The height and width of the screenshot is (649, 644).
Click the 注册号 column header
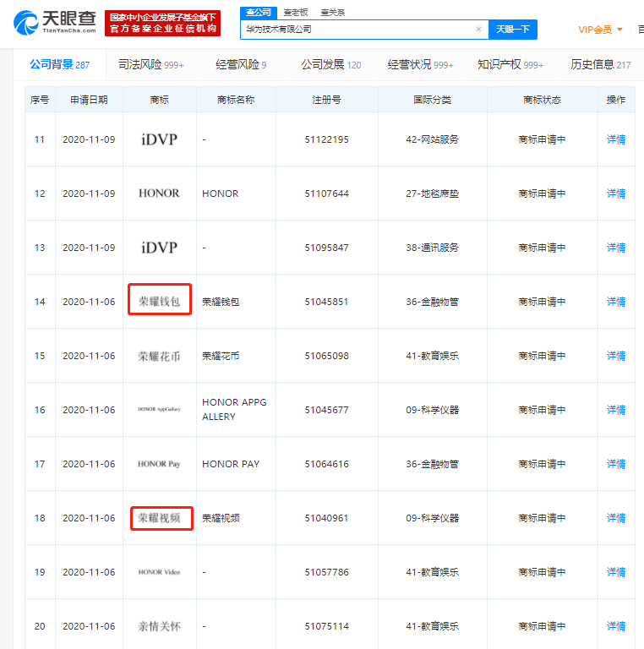tap(326, 100)
